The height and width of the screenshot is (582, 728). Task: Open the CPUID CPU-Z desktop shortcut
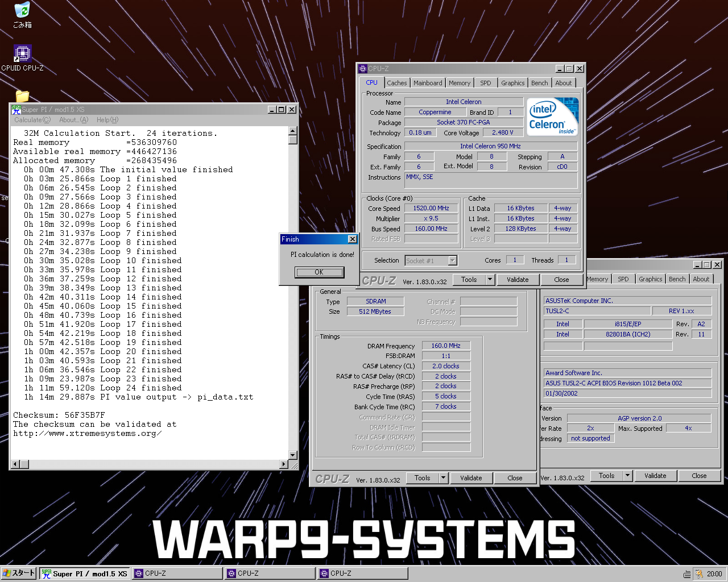click(x=22, y=58)
